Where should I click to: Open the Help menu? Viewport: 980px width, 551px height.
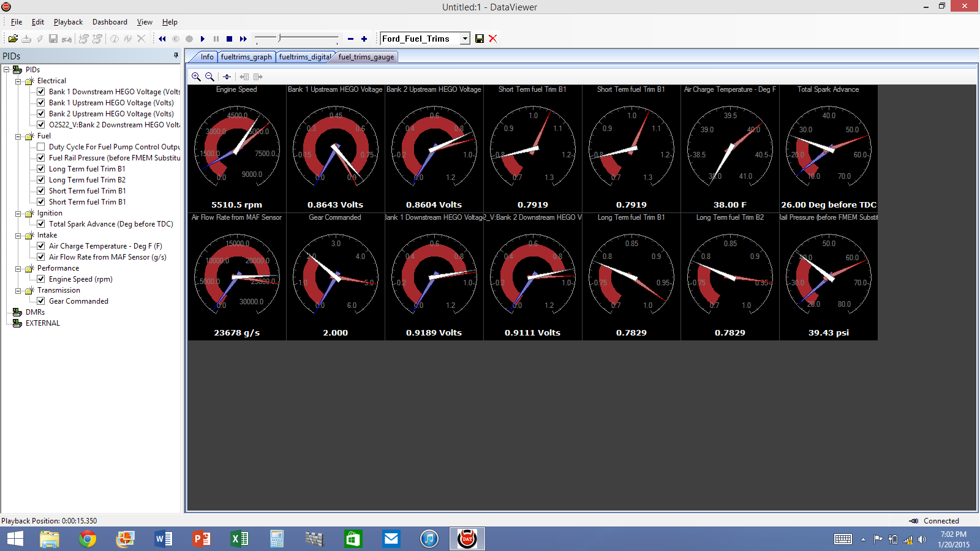click(x=170, y=22)
